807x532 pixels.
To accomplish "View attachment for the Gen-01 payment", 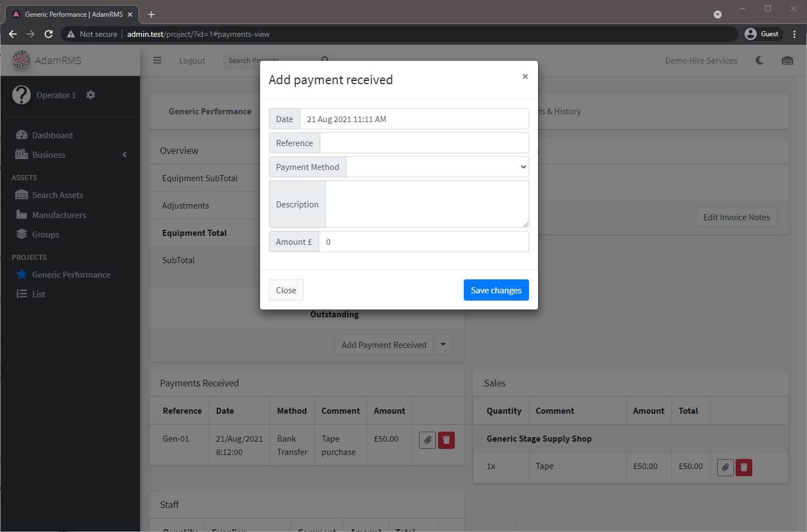I will [x=427, y=440].
